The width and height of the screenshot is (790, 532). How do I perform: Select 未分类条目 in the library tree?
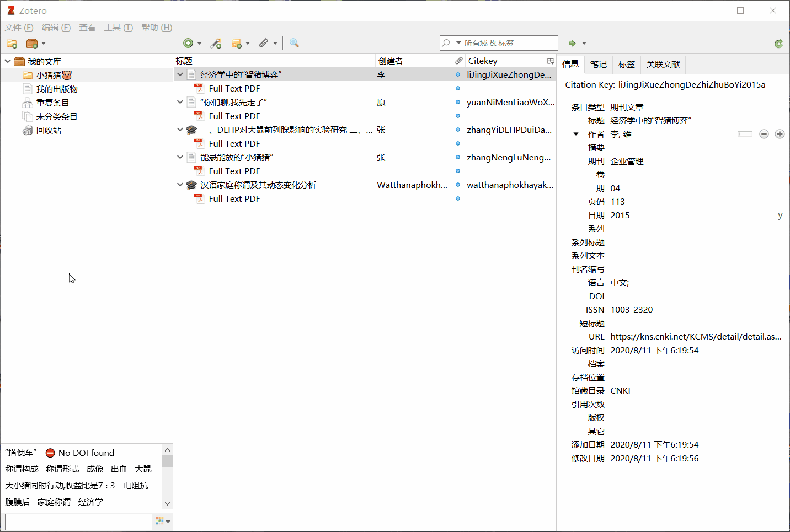[x=57, y=116]
